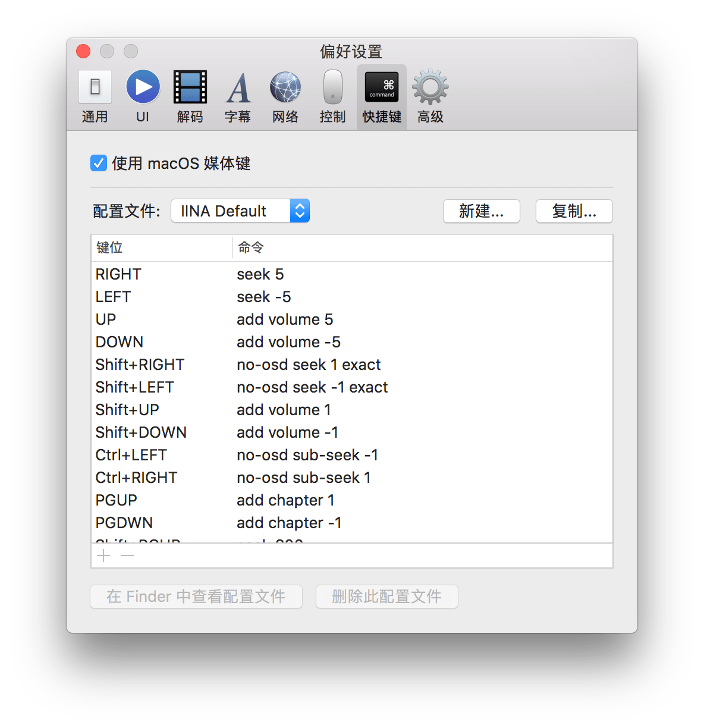Select the Ctrl+LEFT key binding row
Image resolution: width=704 pixels, height=728 pixels.
(352, 455)
